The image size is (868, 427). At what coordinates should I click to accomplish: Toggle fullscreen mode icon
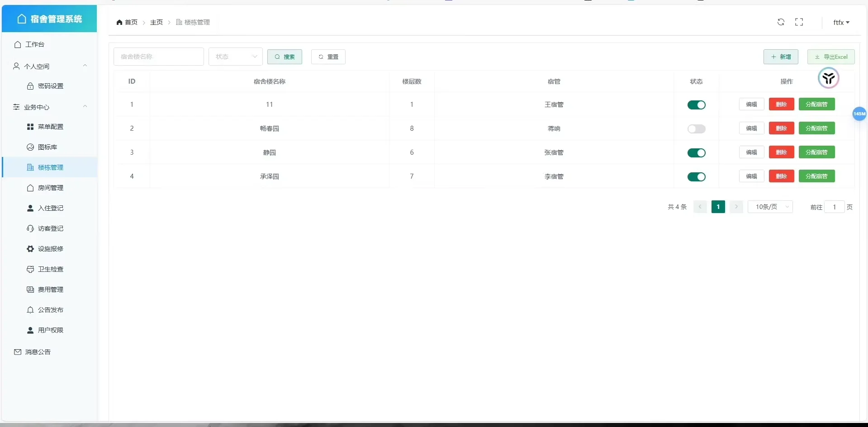799,22
